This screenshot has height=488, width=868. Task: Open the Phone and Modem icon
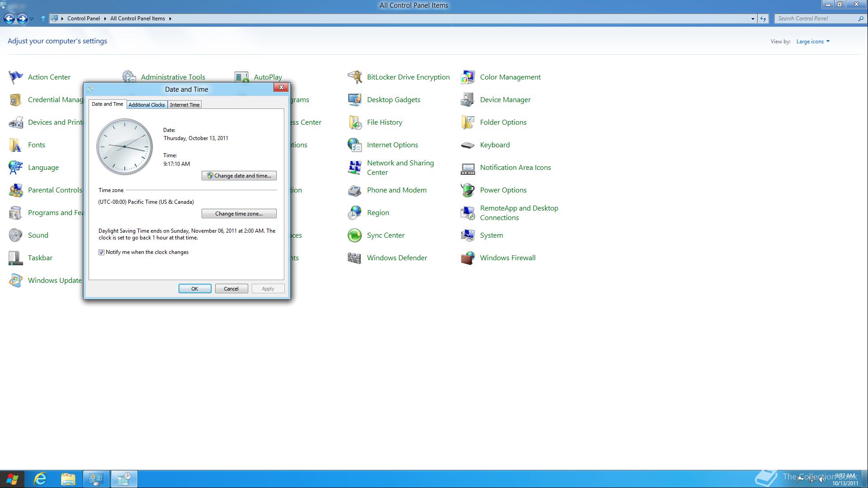(x=355, y=190)
